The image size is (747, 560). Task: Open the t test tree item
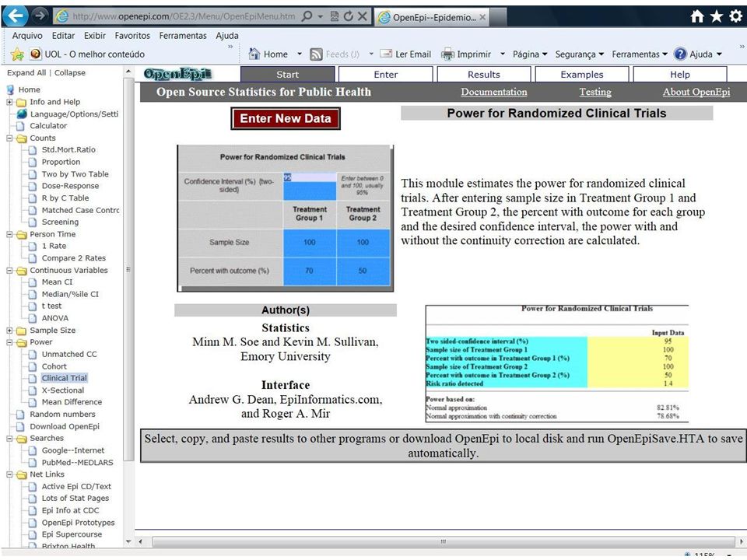[x=51, y=306]
